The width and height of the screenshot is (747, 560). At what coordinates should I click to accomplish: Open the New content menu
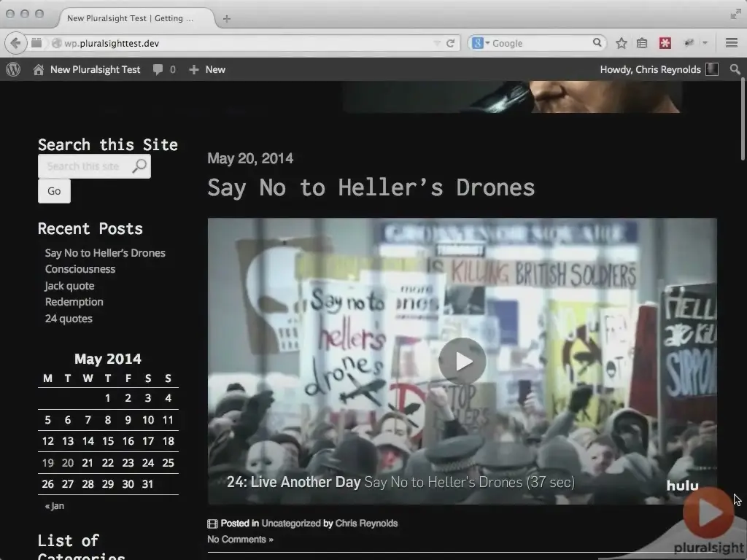(x=207, y=69)
